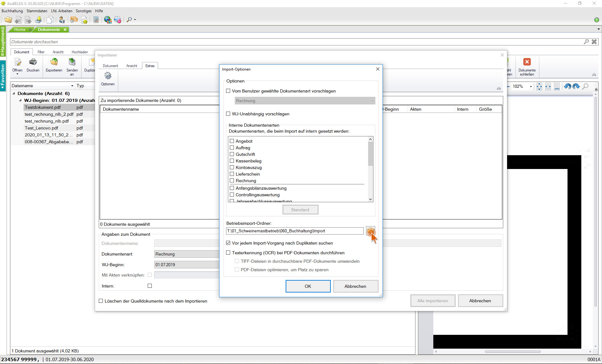
Task: Click the magnifier search toolbar icon
Action: point(129,20)
